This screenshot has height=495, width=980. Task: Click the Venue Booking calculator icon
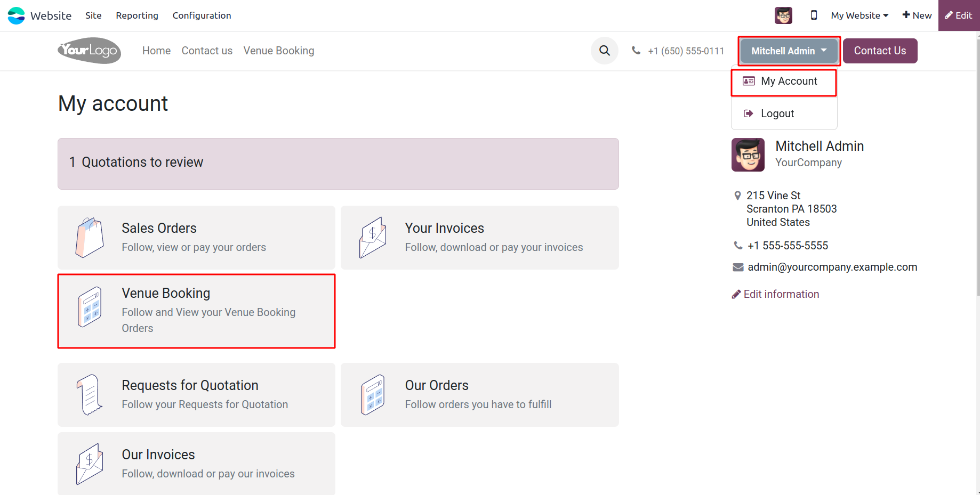tap(90, 307)
